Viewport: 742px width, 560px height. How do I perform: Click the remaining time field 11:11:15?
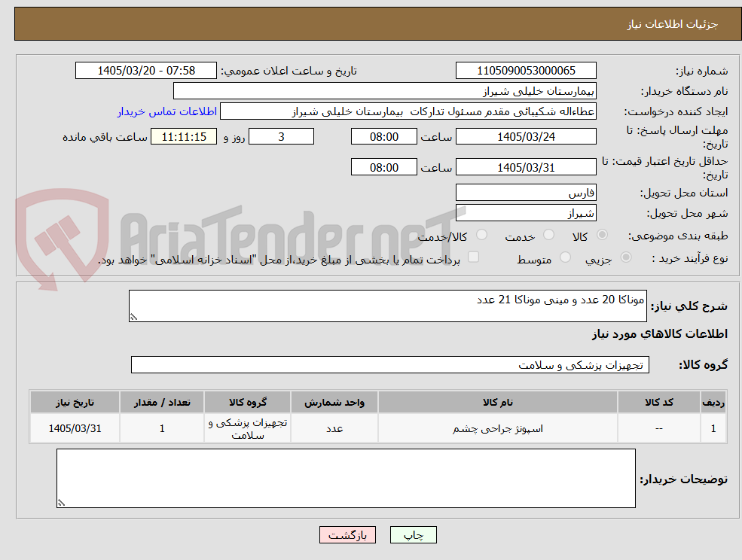184,137
